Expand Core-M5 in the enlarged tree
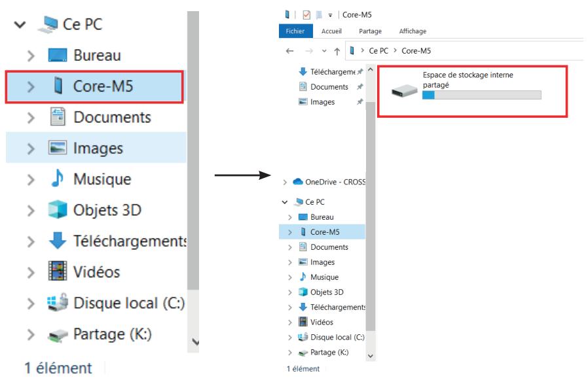Screen dimensions: 588x380 [x=31, y=86]
